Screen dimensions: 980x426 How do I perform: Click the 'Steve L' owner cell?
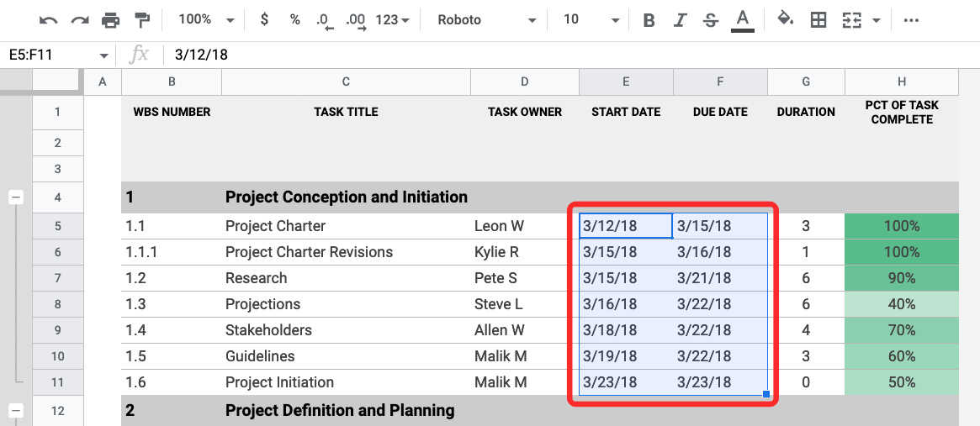(524, 304)
